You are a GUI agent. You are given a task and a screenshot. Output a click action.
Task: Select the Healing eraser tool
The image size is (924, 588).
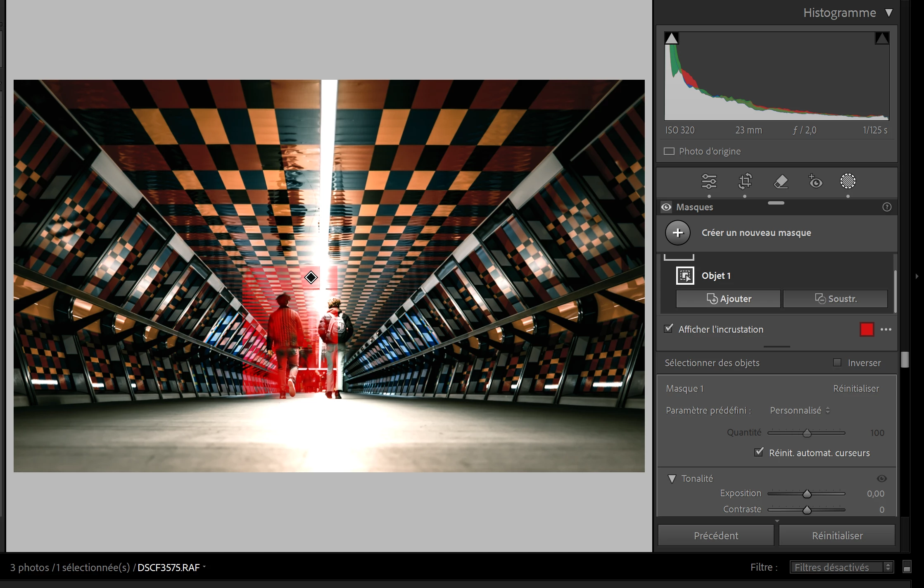click(x=780, y=181)
